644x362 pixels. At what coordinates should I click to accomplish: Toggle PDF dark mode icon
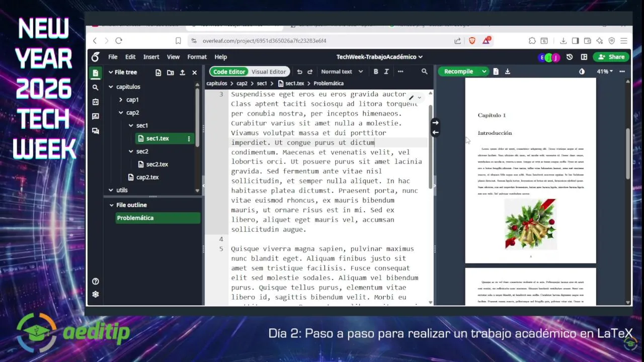[x=582, y=71]
